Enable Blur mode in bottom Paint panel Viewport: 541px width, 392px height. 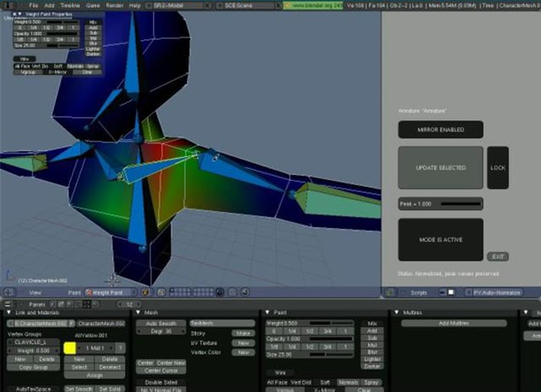pos(372,352)
